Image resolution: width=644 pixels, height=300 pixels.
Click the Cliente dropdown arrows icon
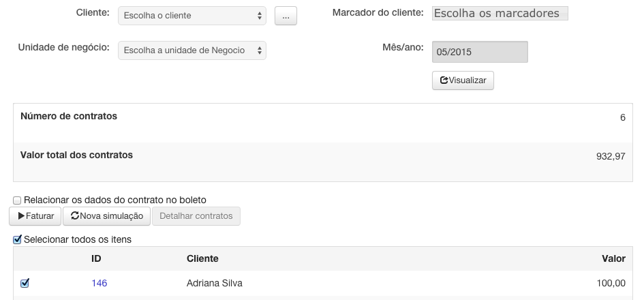click(260, 16)
